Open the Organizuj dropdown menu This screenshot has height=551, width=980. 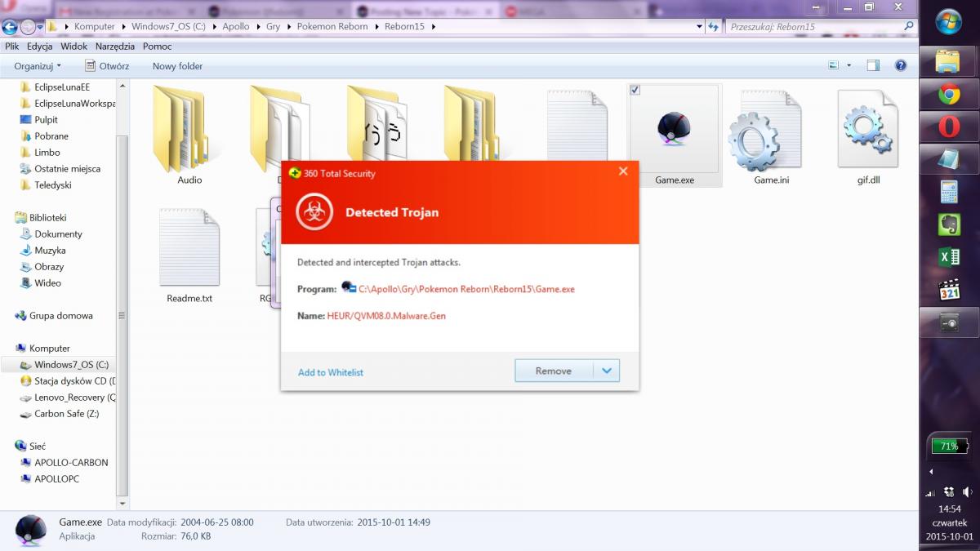(38, 66)
